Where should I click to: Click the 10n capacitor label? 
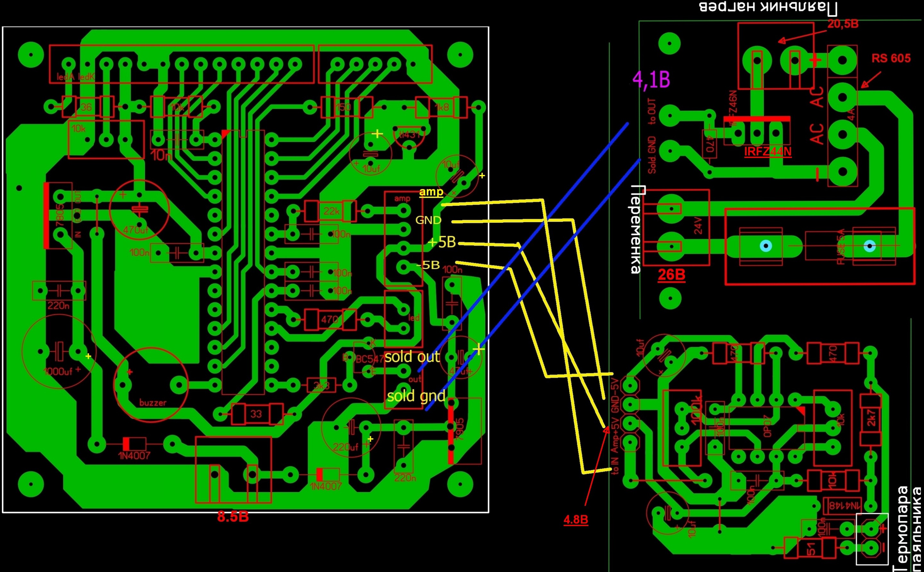pos(161,155)
